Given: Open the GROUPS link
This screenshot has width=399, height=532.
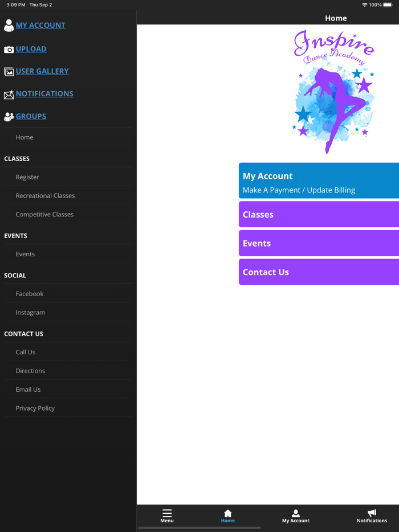Looking at the screenshot, I should [x=31, y=116].
